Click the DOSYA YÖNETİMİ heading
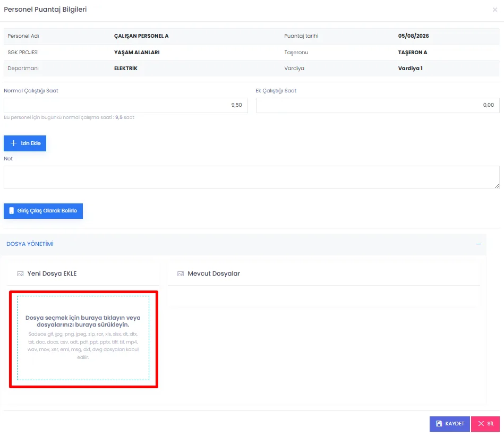The height and width of the screenshot is (436, 504). coord(30,244)
